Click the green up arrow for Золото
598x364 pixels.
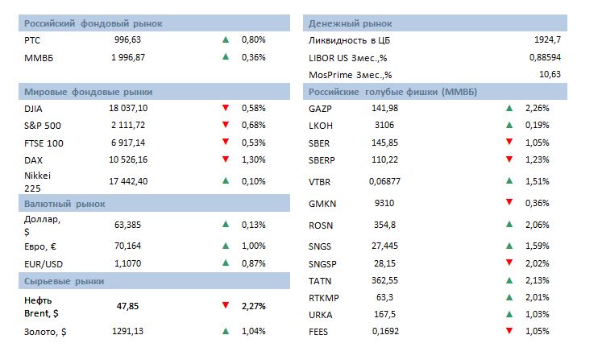(x=226, y=330)
